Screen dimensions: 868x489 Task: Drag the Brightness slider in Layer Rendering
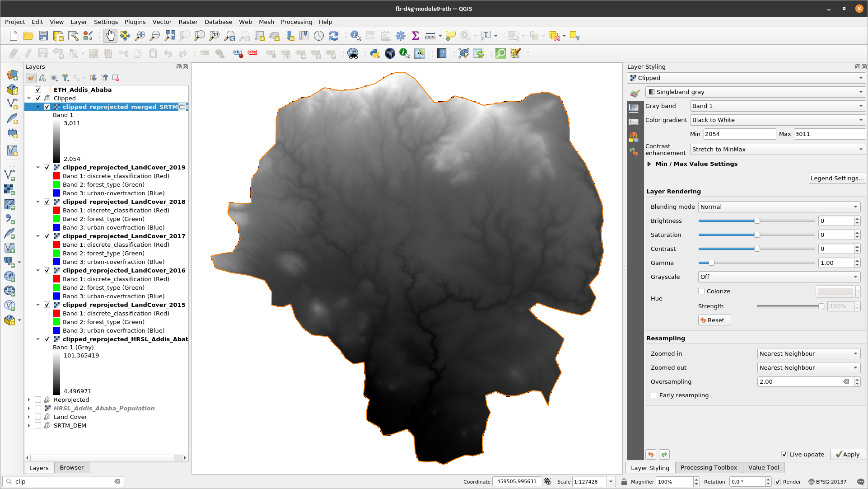(x=756, y=221)
